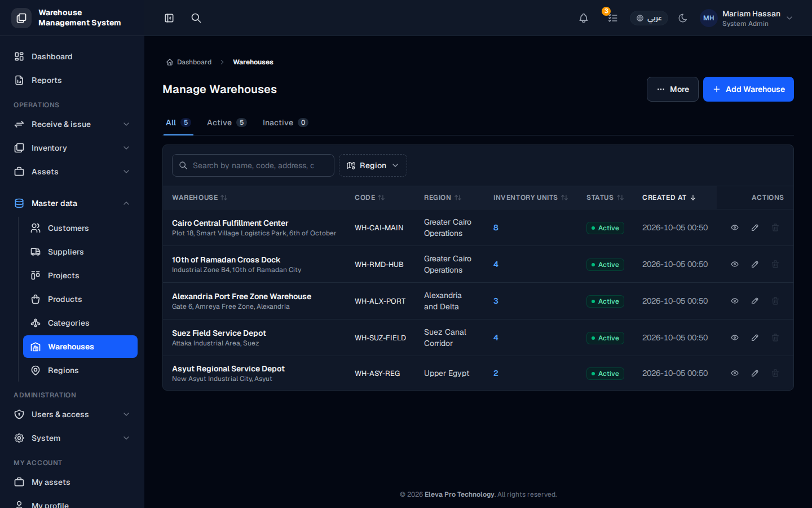Viewport: 812px width, 508px height.
Task: Delete Asyut Regional Service Depot trash icon
Action: point(775,373)
